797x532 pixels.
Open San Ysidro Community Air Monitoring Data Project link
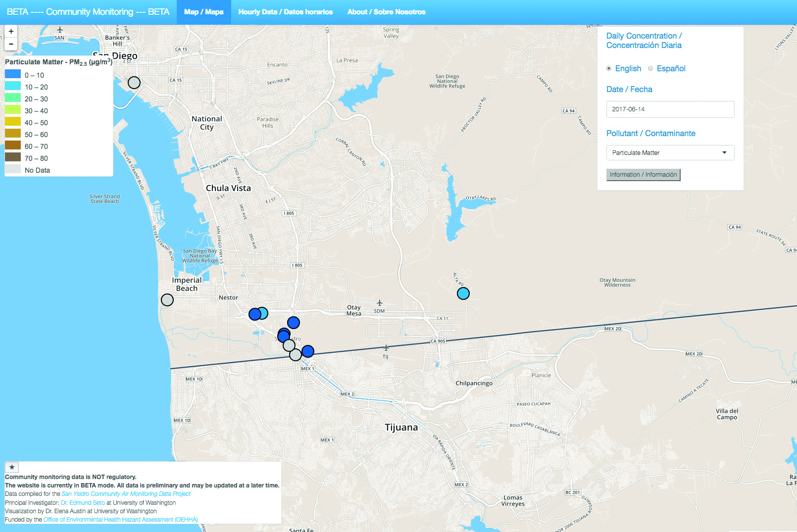click(126, 494)
